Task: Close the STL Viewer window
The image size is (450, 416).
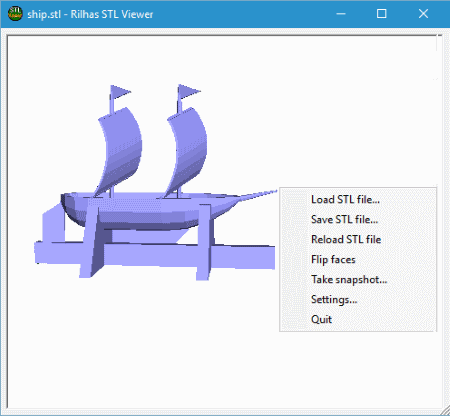Action: point(423,14)
